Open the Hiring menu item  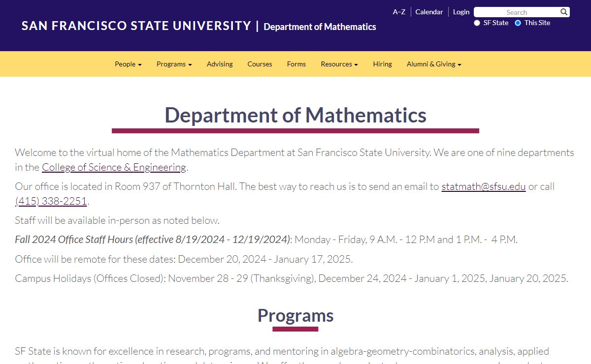point(382,64)
